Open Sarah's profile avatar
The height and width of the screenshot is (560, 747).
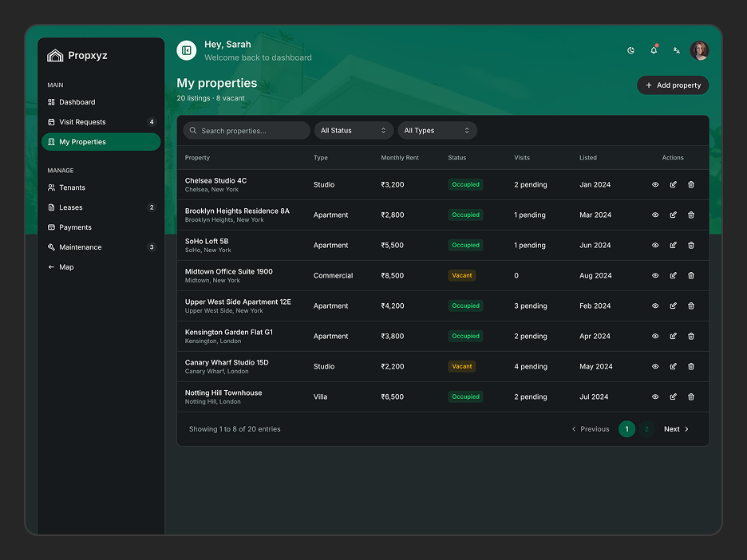tap(699, 50)
